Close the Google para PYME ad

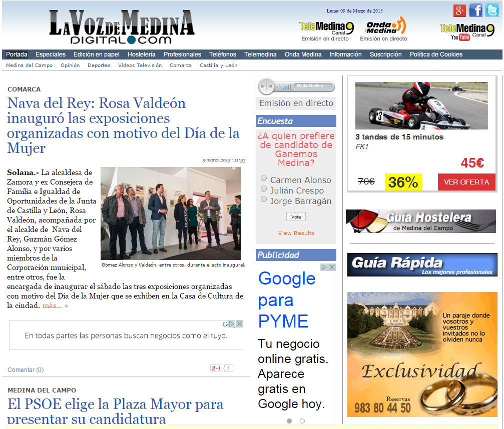click(x=332, y=267)
